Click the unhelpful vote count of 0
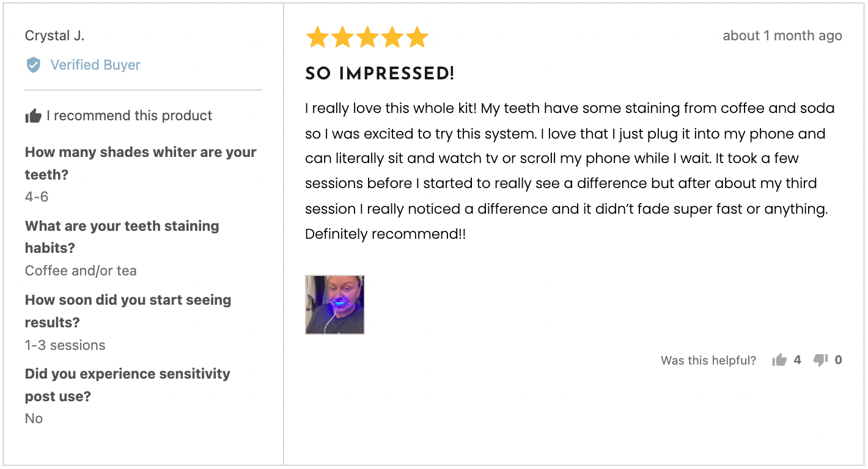Image resolution: width=868 pixels, height=469 pixels. [x=838, y=360]
